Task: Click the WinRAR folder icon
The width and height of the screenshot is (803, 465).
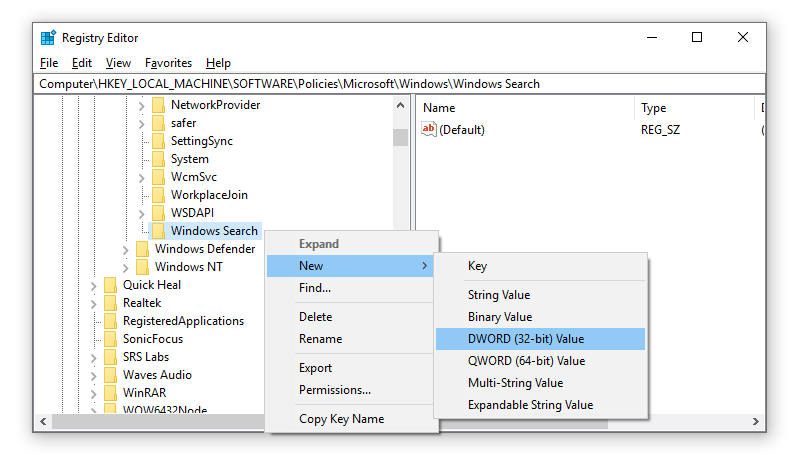Action: coord(111,393)
